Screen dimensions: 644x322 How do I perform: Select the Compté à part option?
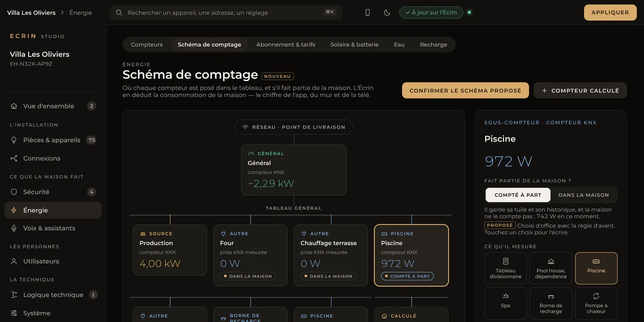click(x=518, y=195)
